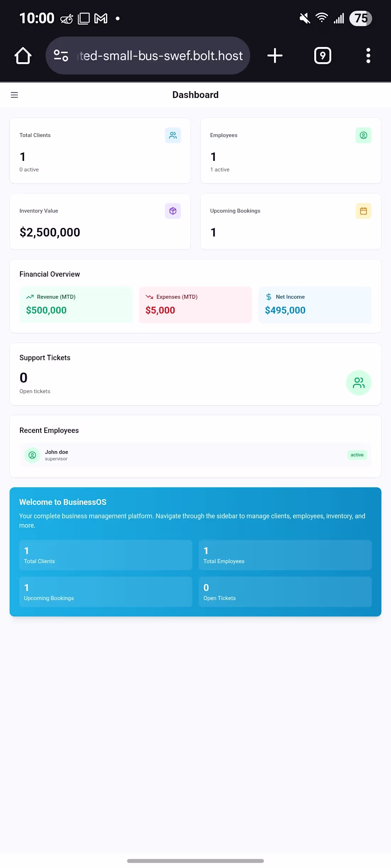Open the Expenses (MTD) card

point(195,305)
